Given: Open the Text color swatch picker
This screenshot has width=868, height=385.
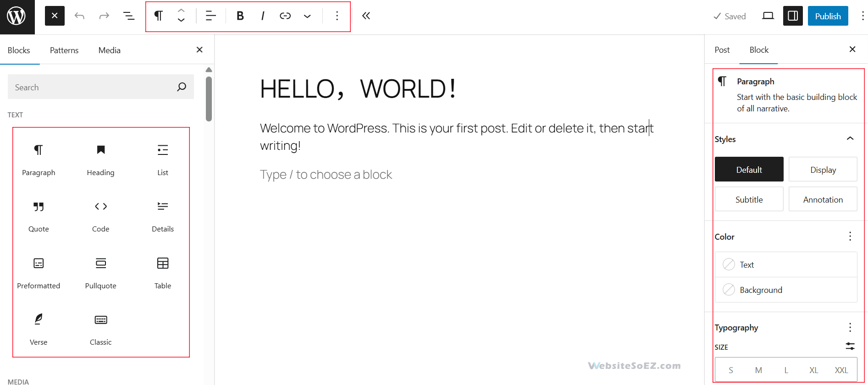Looking at the screenshot, I should pos(786,264).
